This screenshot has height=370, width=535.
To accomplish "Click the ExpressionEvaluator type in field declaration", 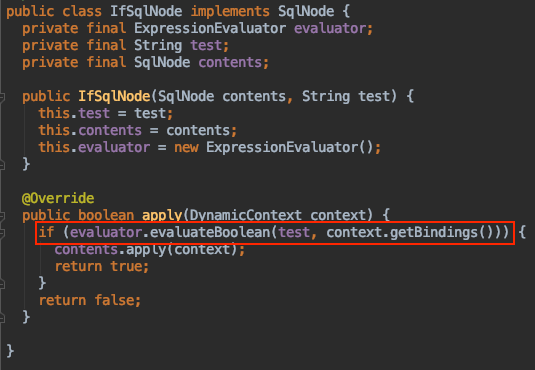I will (210, 28).
